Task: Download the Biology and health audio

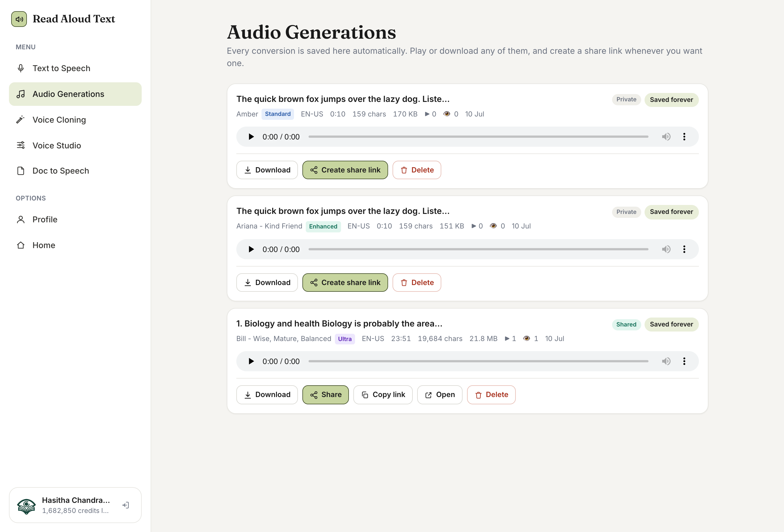Action: (x=267, y=395)
